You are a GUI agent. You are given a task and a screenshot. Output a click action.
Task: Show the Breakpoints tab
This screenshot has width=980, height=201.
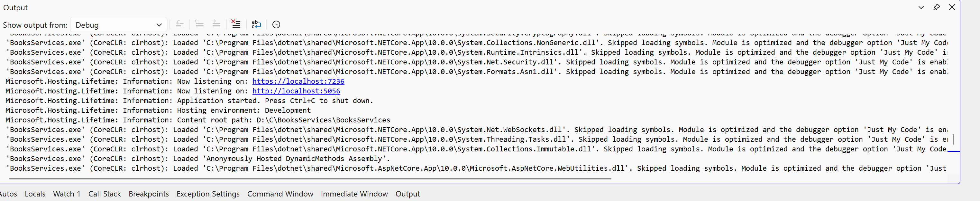pyautogui.click(x=148, y=194)
